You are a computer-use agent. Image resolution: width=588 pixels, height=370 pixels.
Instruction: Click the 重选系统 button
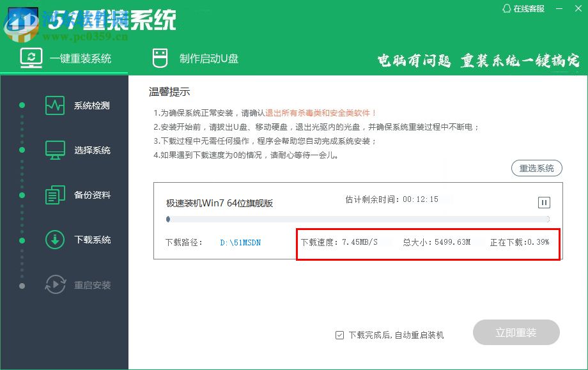tap(537, 168)
